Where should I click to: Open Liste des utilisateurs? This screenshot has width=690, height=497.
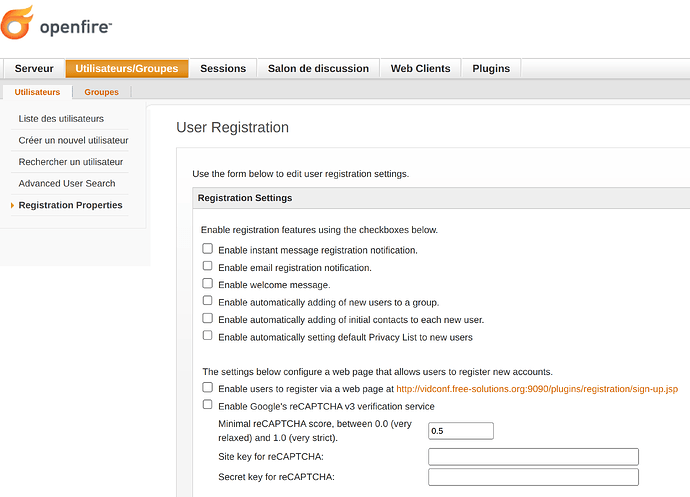click(61, 118)
